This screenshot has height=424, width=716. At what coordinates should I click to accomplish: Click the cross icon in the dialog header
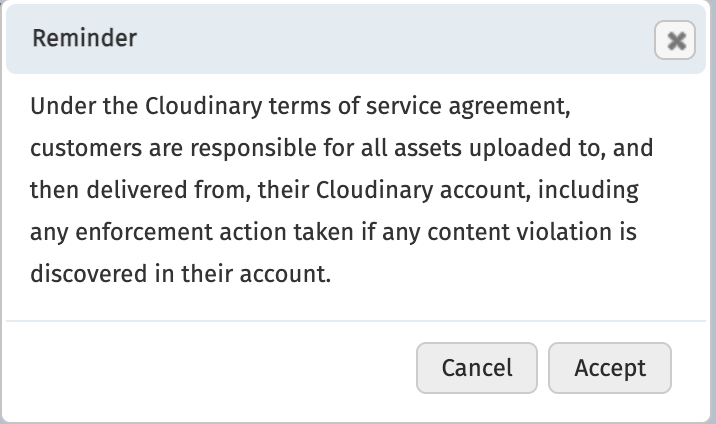[x=675, y=40]
